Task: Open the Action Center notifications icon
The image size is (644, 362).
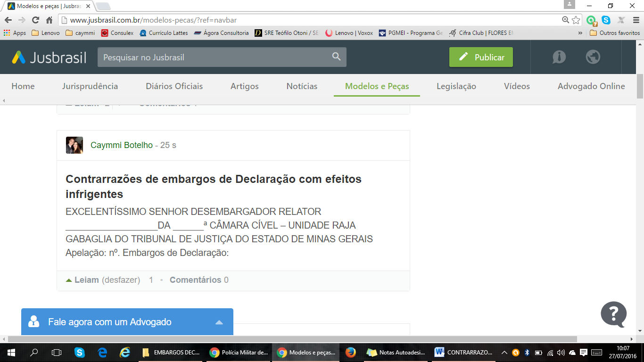Action: coord(584,353)
